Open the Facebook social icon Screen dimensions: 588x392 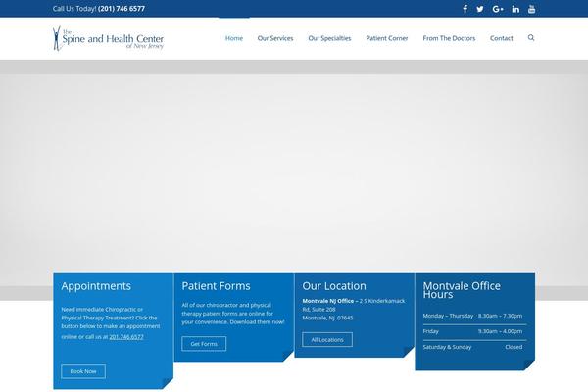coord(465,9)
